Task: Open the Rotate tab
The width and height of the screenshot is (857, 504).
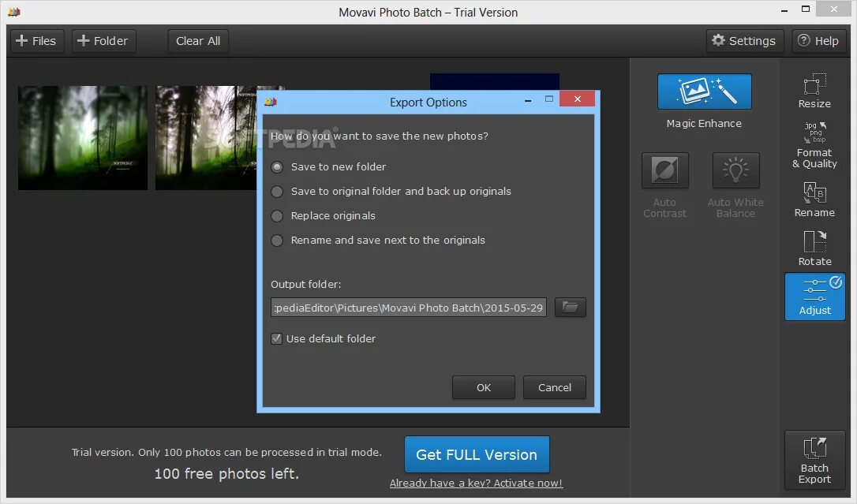Action: point(814,248)
